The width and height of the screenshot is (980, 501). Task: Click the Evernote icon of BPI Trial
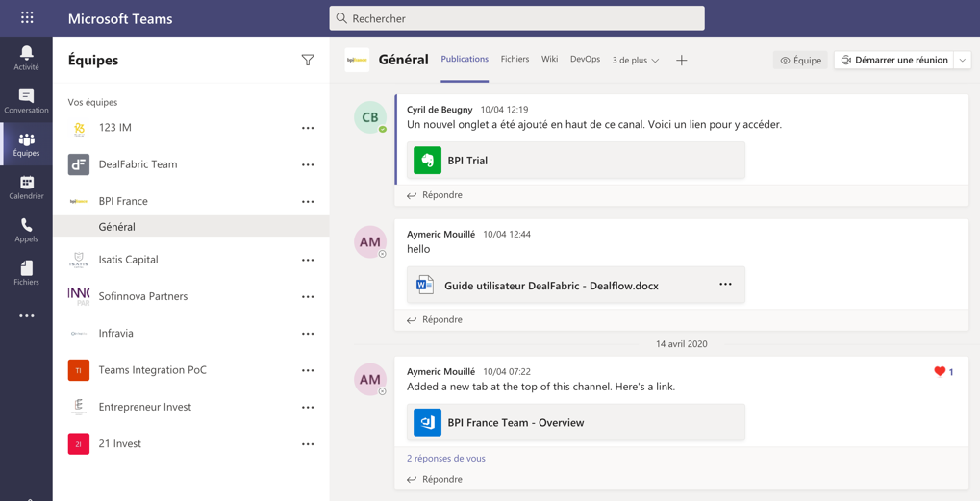428,161
